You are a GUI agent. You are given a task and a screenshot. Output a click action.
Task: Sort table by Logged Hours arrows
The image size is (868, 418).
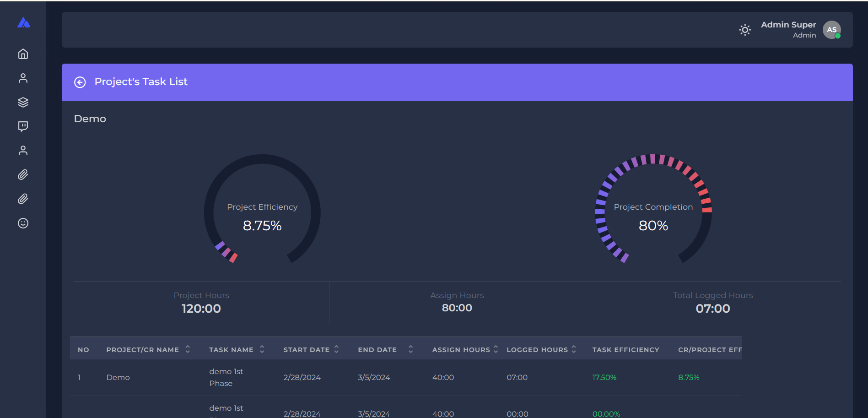(x=574, y=349)
